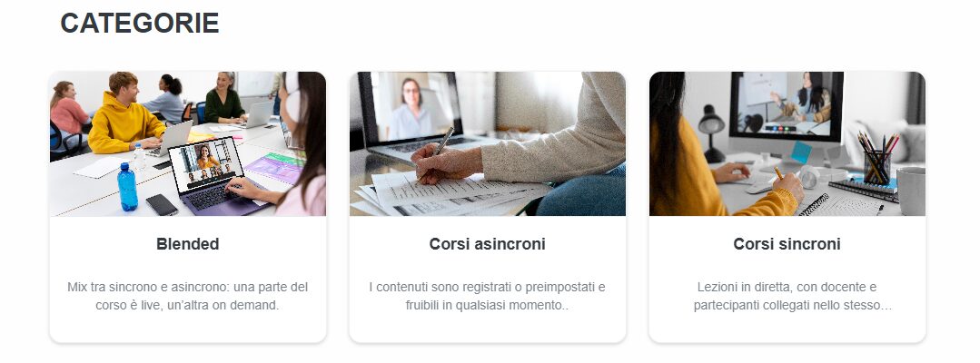Select the Blended card title
The image size is (980, 363).
[x=187, y=244]
